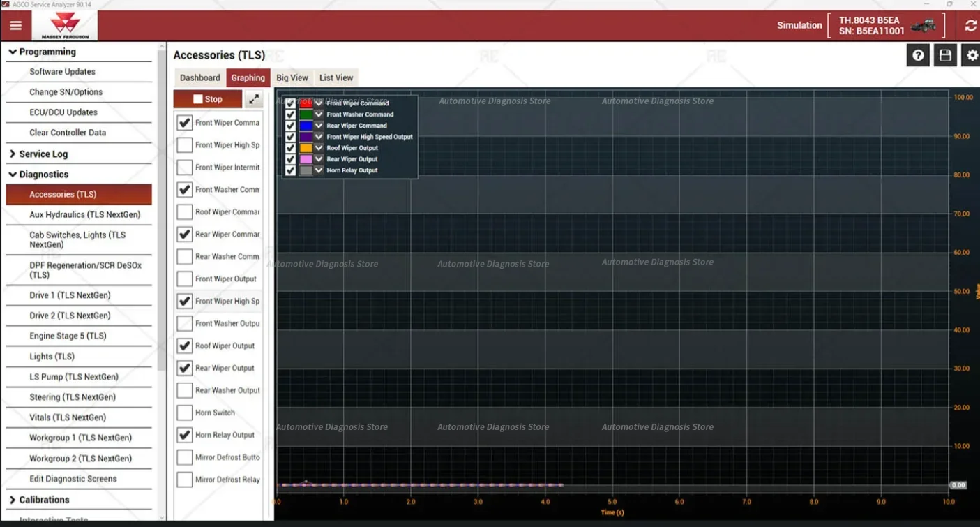Select Engine Stage 5 (TLS) diagnostics
The width and height of the screenshot is (980, 527).
tap(79, 336)
